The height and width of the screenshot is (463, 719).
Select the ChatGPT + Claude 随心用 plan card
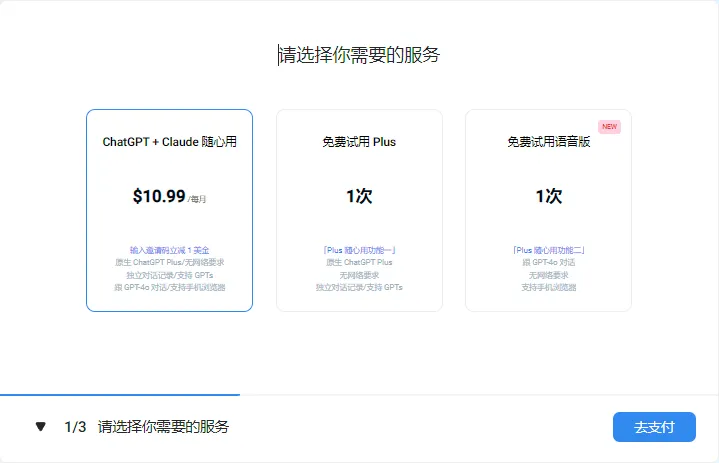(x=169, y=210)
